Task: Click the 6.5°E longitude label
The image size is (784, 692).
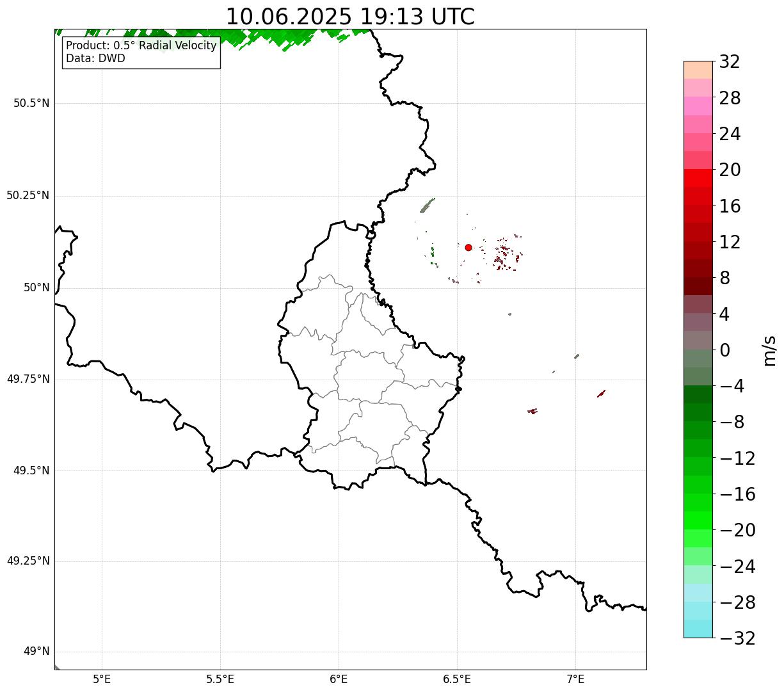Action: (x=457, y=679)
